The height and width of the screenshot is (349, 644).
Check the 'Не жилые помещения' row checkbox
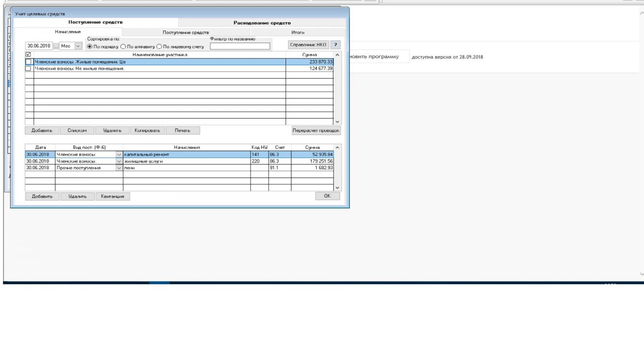(28, 68)
